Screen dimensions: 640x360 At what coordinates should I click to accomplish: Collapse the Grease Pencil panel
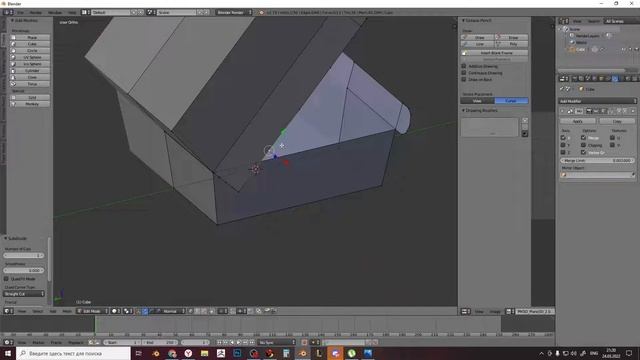pyautogui.click(x=464, y=20)
